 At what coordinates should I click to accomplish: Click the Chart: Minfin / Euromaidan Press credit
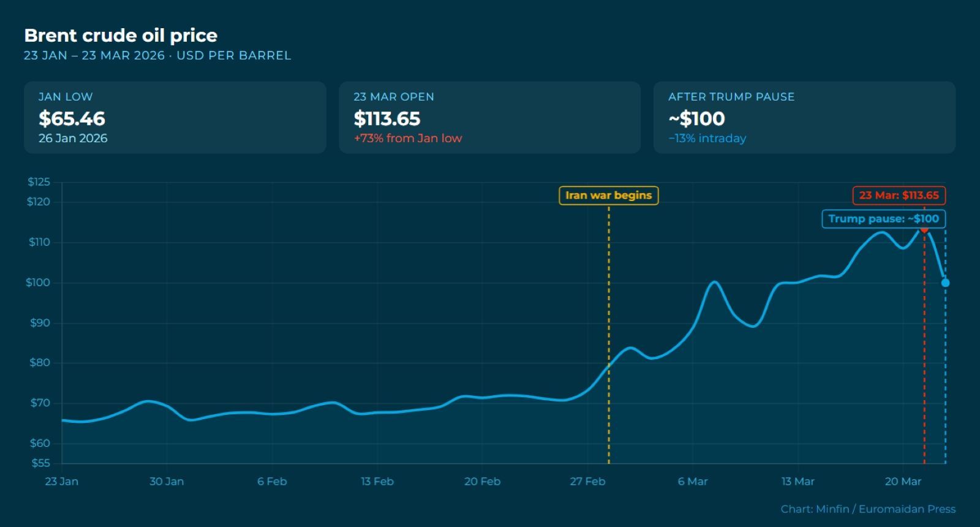point(868,509)
